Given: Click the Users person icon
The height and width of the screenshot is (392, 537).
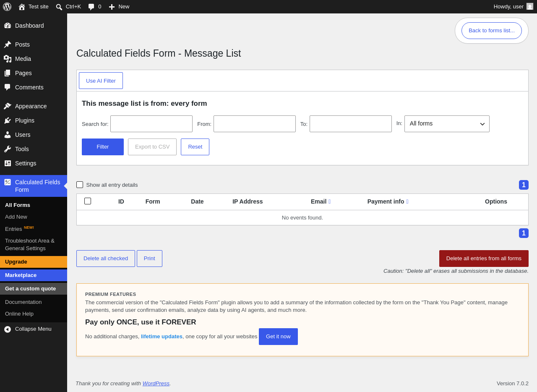Looking at the screenshot, I should [x=8, y=135].
